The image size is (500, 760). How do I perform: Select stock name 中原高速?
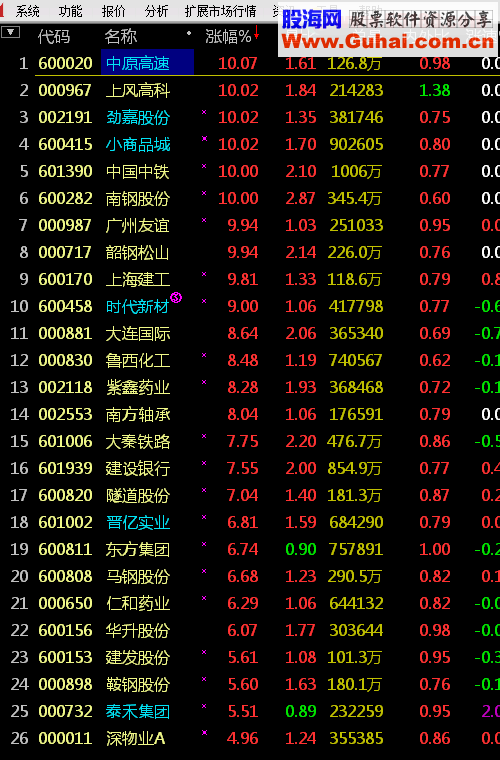(138, 63)
